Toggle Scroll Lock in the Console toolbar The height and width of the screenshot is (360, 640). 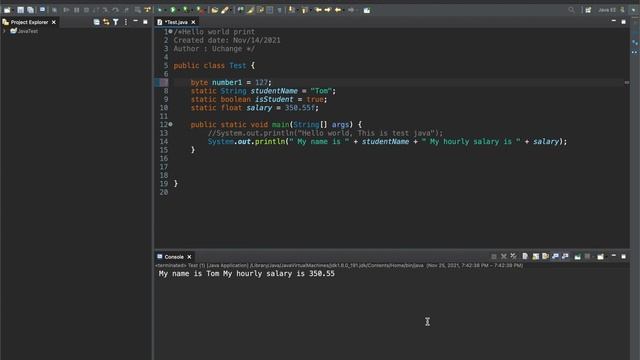point(536,256)
